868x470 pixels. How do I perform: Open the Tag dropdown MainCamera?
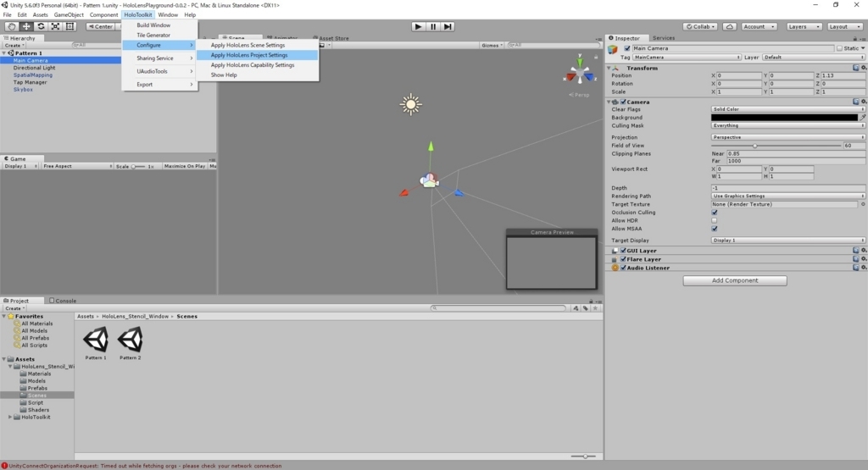687,57
